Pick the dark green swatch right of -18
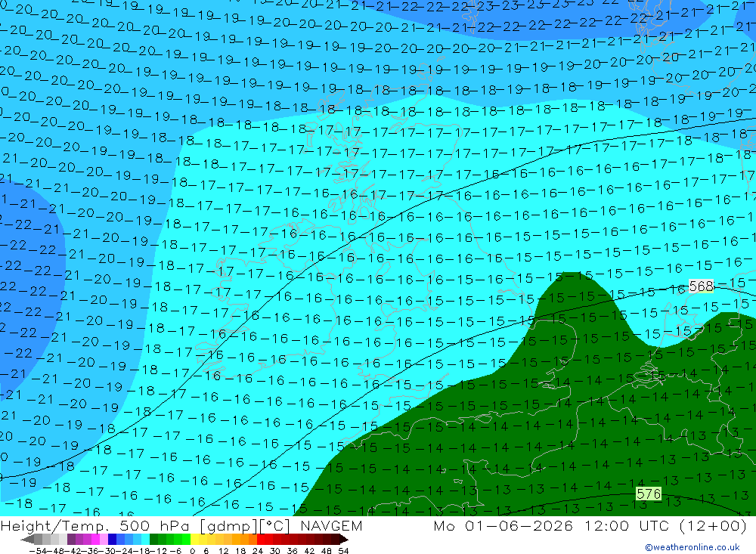The height and width of the screenshot is (554, 756). [x=153, y=540]
